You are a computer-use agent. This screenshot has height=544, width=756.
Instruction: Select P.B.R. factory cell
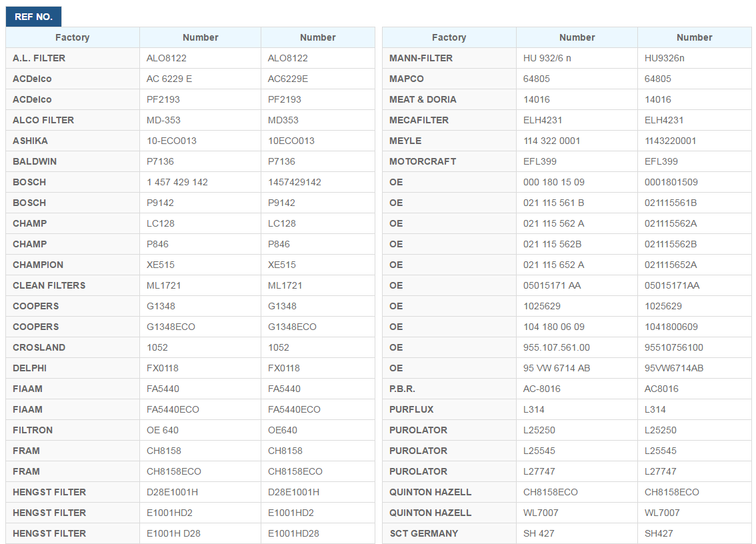pos(449,389)
